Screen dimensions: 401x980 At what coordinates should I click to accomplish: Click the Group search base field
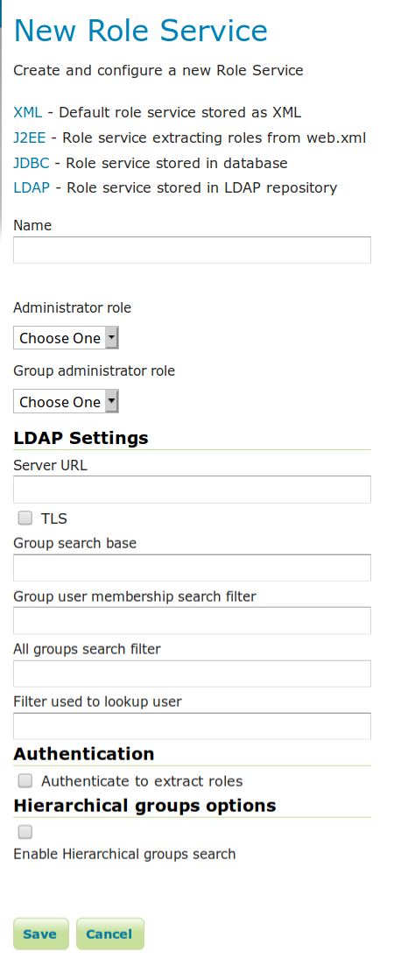[x=192, y=568]
